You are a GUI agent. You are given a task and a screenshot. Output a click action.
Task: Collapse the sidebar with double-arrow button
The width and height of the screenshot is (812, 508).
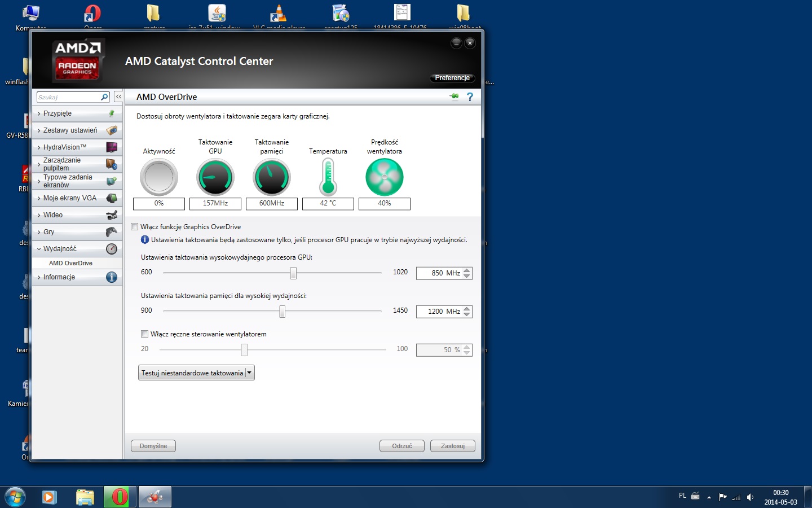(118, 97)
